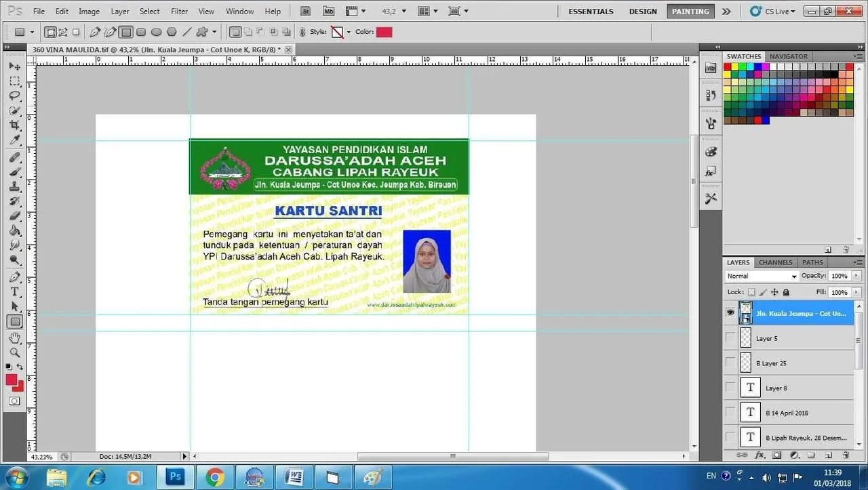
Task: Click the foreground color red swatch
Action: pos(12,380)
